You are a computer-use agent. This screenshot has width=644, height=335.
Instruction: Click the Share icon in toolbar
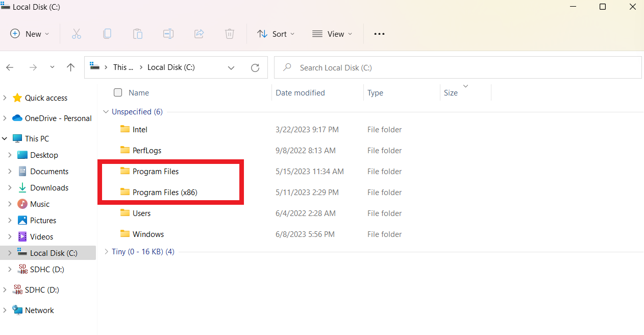(x=199, y=34)
